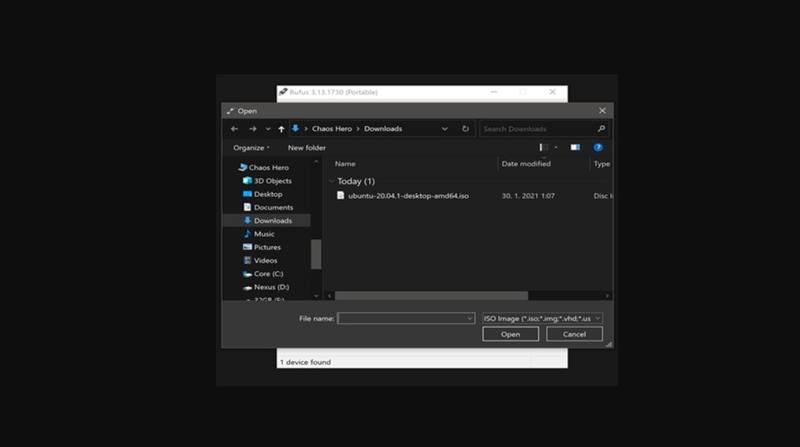Image resolution: width=800 pixels, height=447 pixels.
Task: Click the Desktop folder icon
Action: 247,194
